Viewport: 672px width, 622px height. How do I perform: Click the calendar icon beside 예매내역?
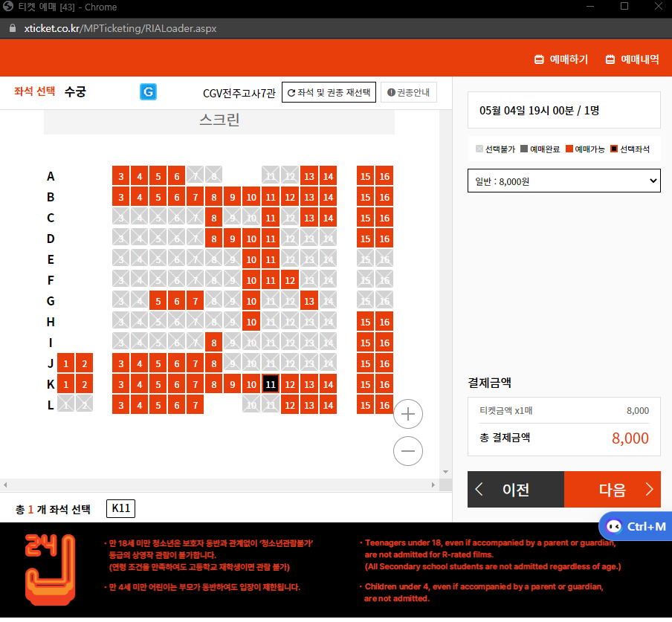(x=610, y=59)
